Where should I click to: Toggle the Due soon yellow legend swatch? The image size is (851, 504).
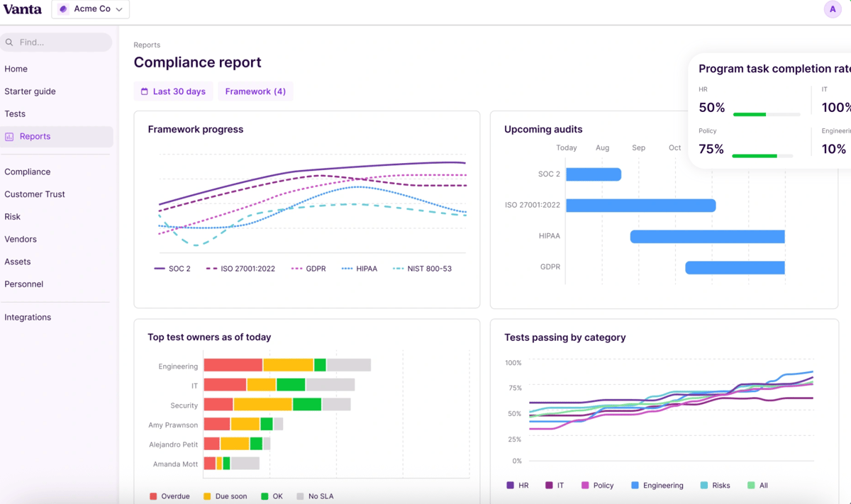207,497
